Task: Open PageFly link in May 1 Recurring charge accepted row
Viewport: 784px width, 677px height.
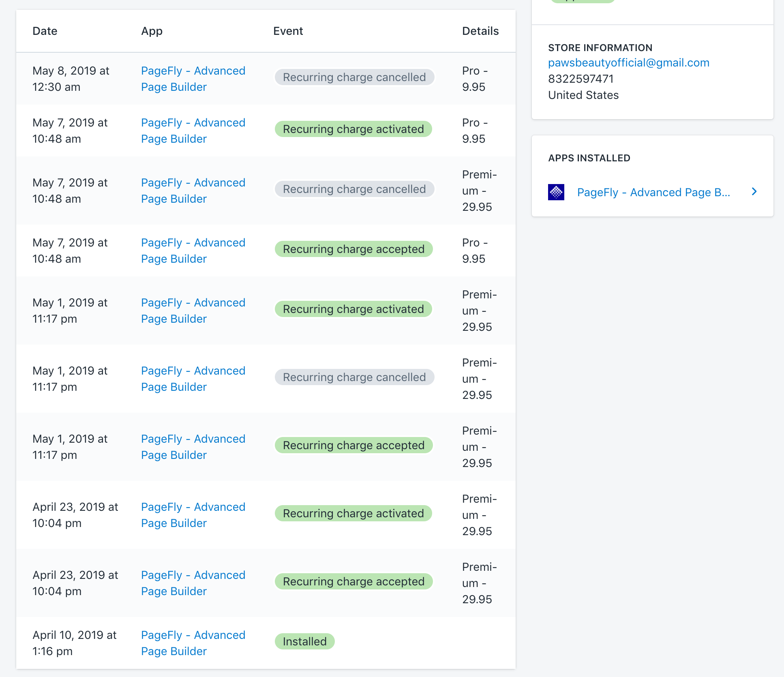Action: point(193,447)
